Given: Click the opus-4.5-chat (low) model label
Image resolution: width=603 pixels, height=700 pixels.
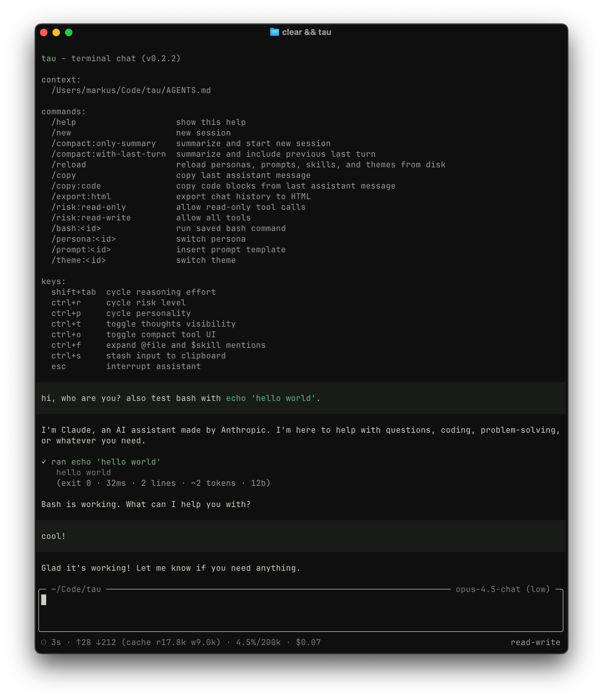Looking at the screenshot, I should (502, 589).
